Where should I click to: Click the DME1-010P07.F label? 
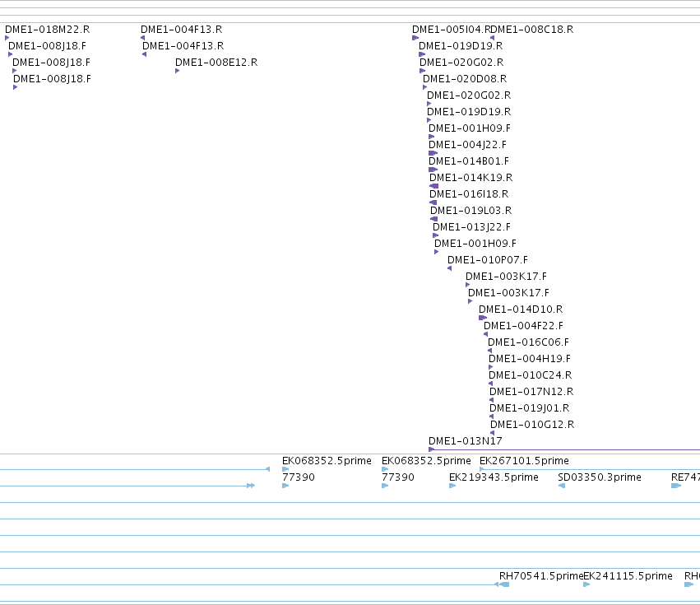pyautogui.click(x=488, y=260)
